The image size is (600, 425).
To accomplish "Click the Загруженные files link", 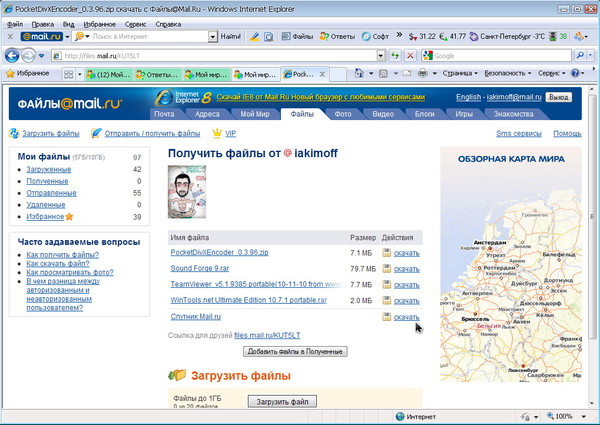I will 49,169.
